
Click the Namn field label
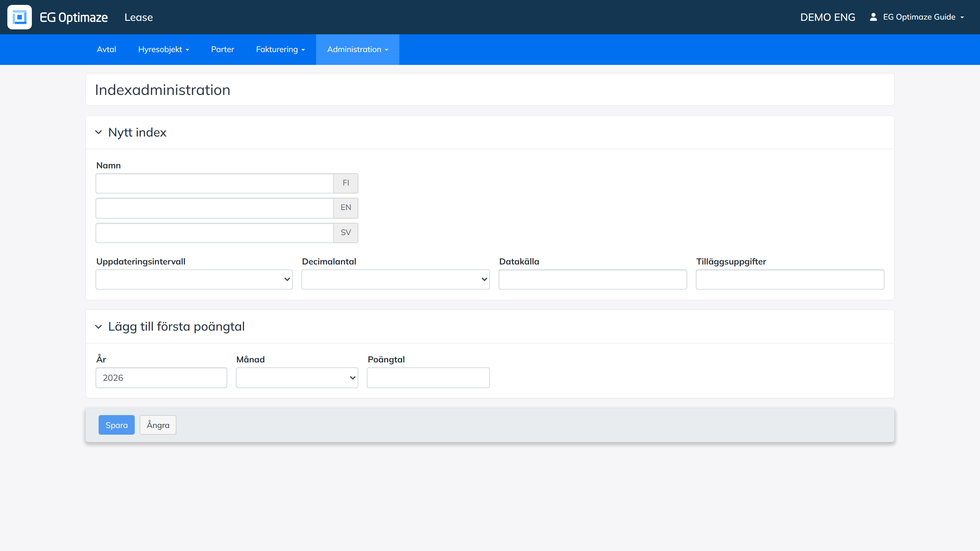point(108,165)
